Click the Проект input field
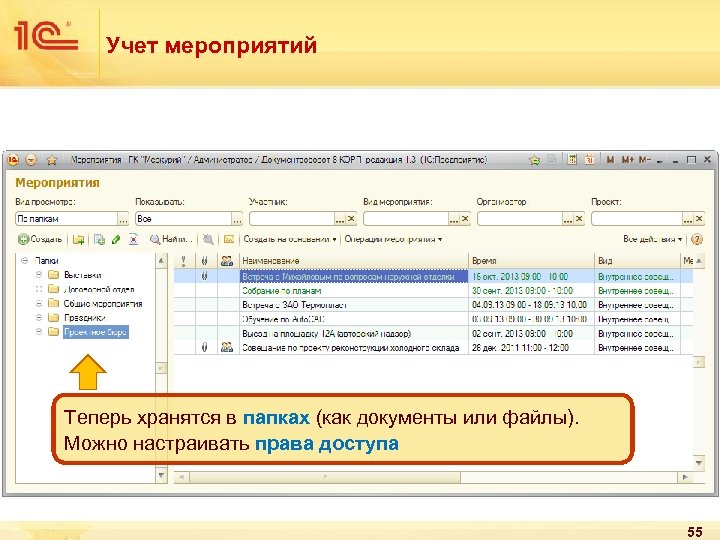The image size is (720, 540). 636,219
